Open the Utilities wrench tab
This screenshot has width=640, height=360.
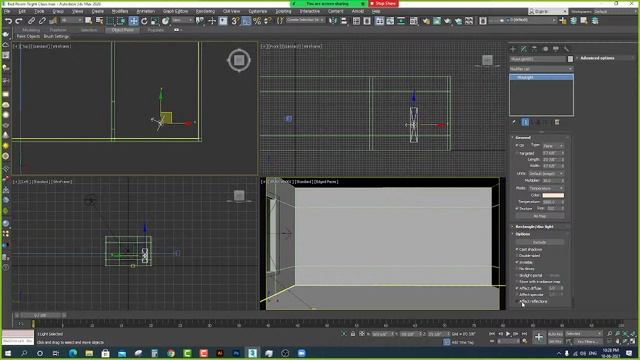click(x=567, y=49)
